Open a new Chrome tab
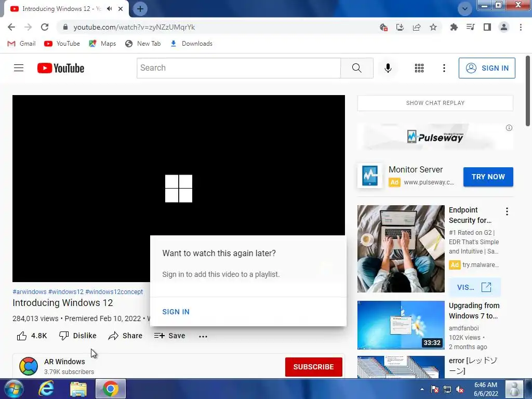The image size is (532, 399). pyautogui.click(x=140, y=9)
